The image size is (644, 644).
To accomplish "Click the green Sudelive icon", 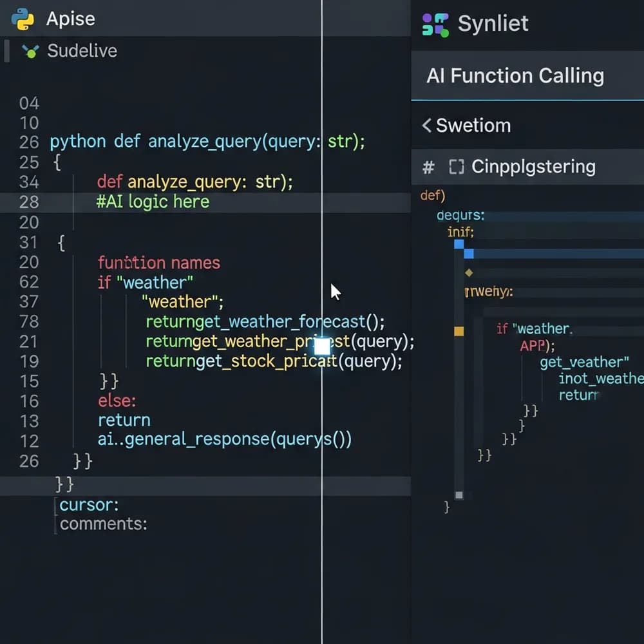I will [31, 52].
